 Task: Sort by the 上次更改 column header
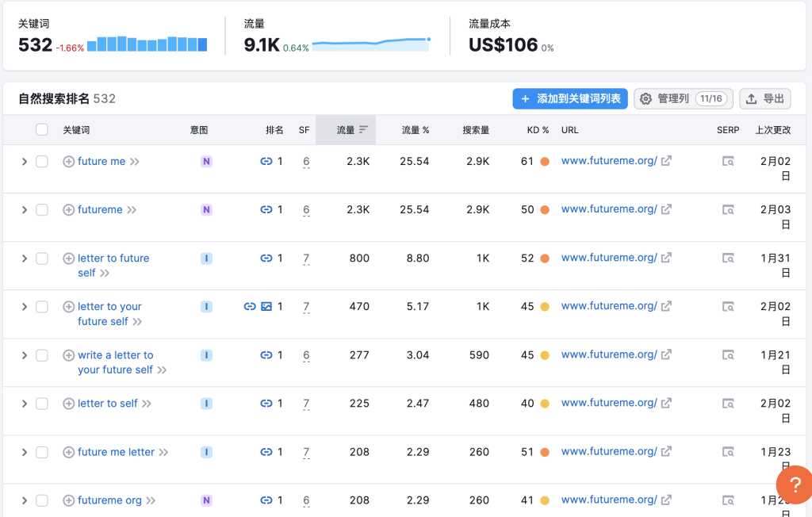[772, 130]
